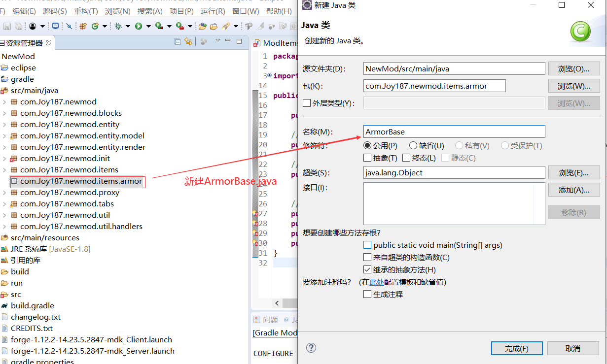The image size is (607, 364).
Task: Click the Save All toolbar icon
Action: click(x=18, y=26)
